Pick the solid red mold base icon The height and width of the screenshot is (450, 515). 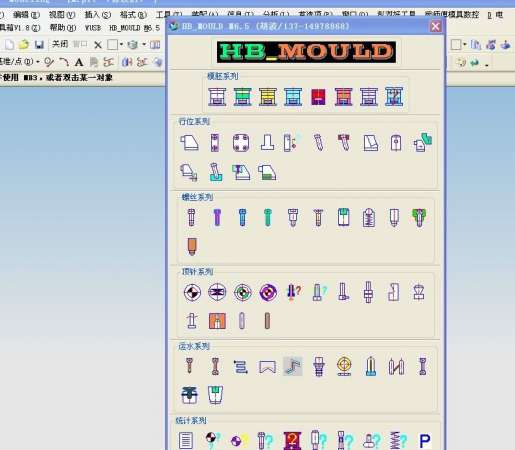click(x=318, y=97)
